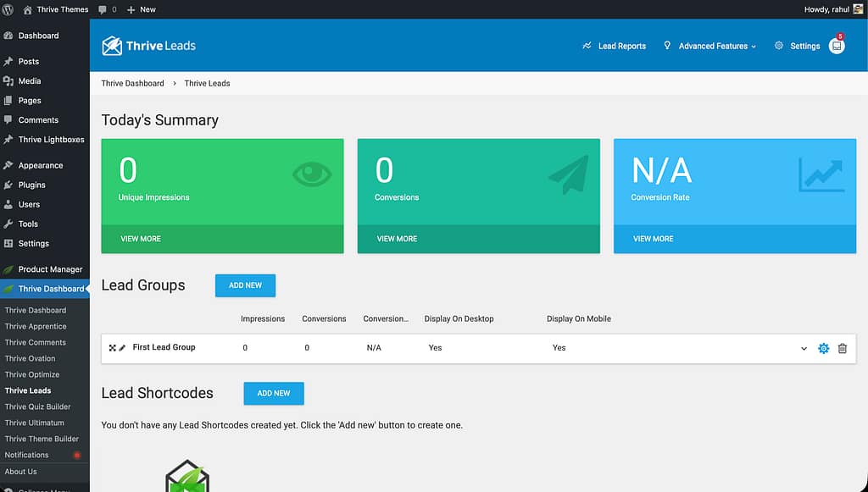Click rahul's user avatar in top bar

pos(858,9)
